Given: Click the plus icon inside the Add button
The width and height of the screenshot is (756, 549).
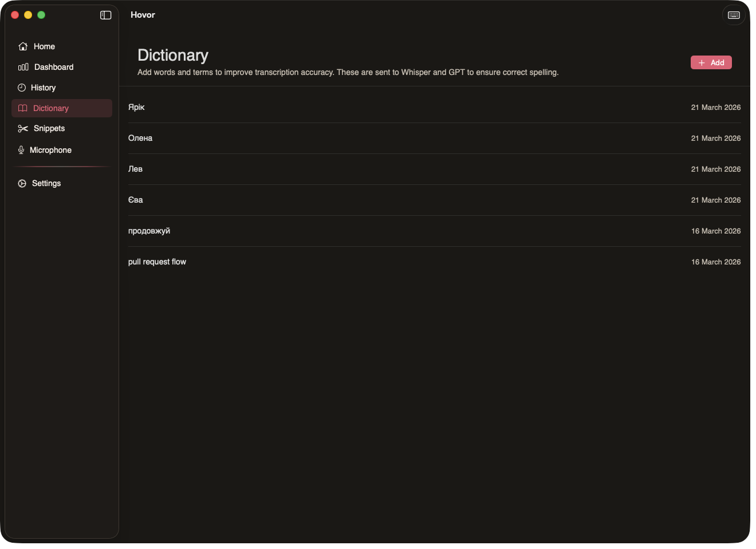Looking at the screenshot, I should point(701,62).
